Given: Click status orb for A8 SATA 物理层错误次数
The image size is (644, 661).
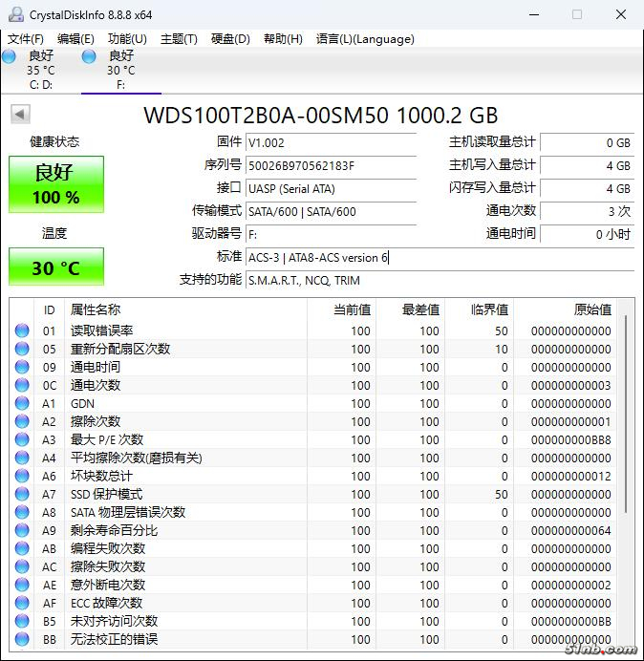Looking at the screenshot, I should pyautogui.click(x=22, y=512).
